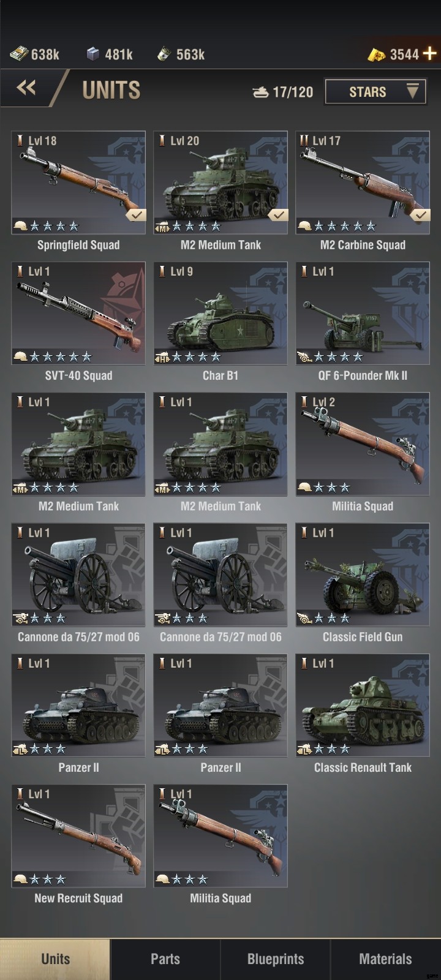Open the Blueprints tab
Viewport: 441px width, 980px height.
tap(276, 959)
